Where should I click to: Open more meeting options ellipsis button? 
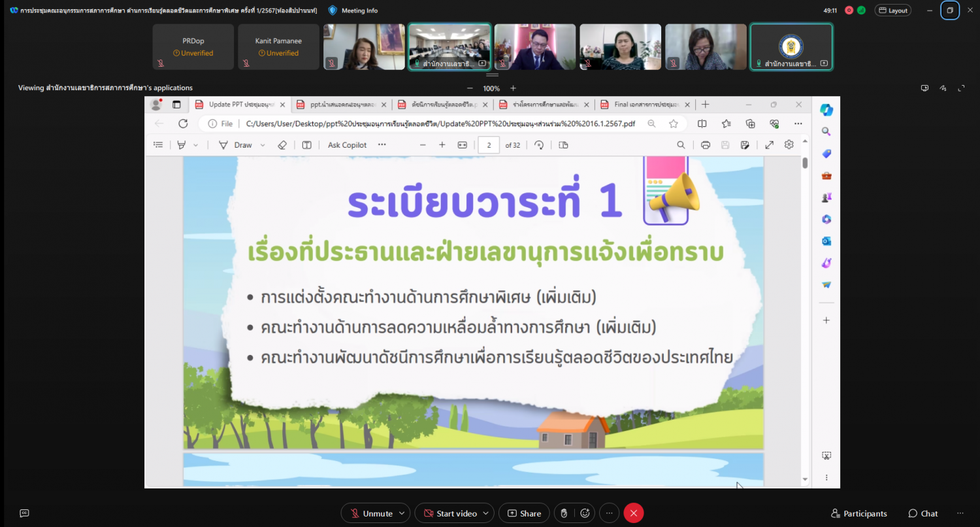(x=609, y=513)
